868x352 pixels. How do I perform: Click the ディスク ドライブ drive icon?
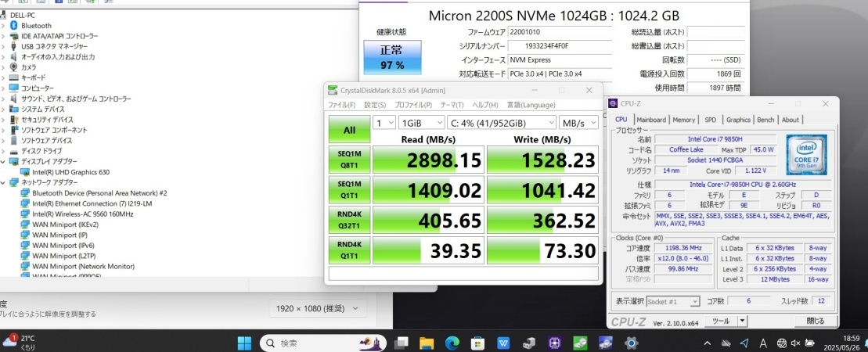(x=14, y=150)
